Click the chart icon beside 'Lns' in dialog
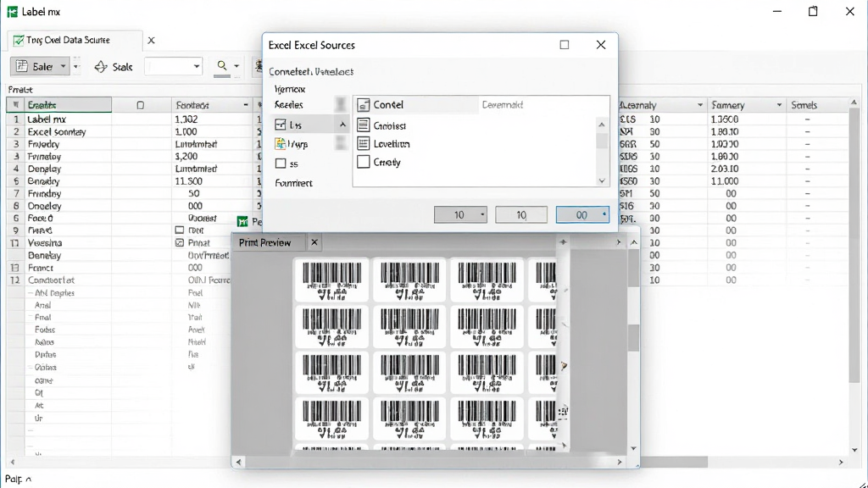This screenshot has height=488, width=868. [x=281, y=125]
